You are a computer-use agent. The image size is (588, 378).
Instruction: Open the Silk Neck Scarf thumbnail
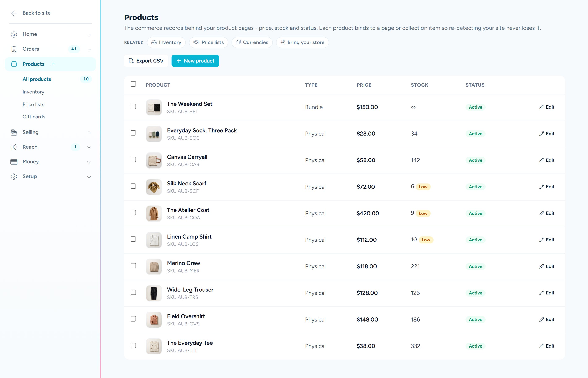[x=154, y=187]
